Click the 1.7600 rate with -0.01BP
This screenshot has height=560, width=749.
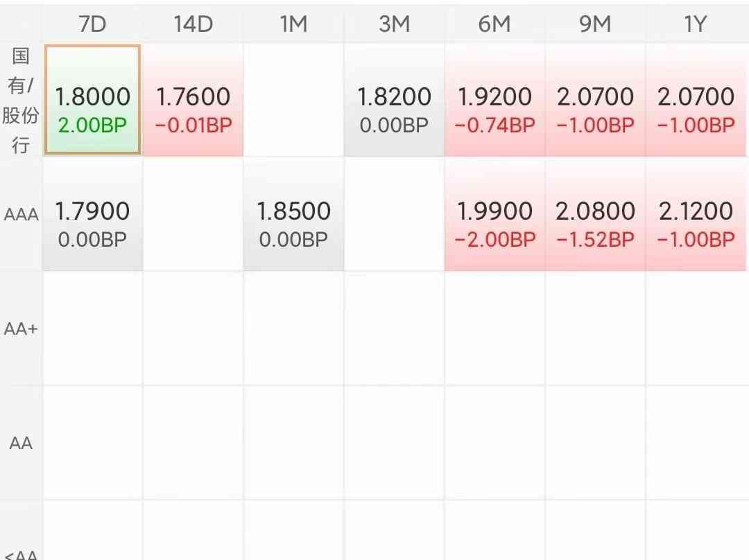pos(193,100)
